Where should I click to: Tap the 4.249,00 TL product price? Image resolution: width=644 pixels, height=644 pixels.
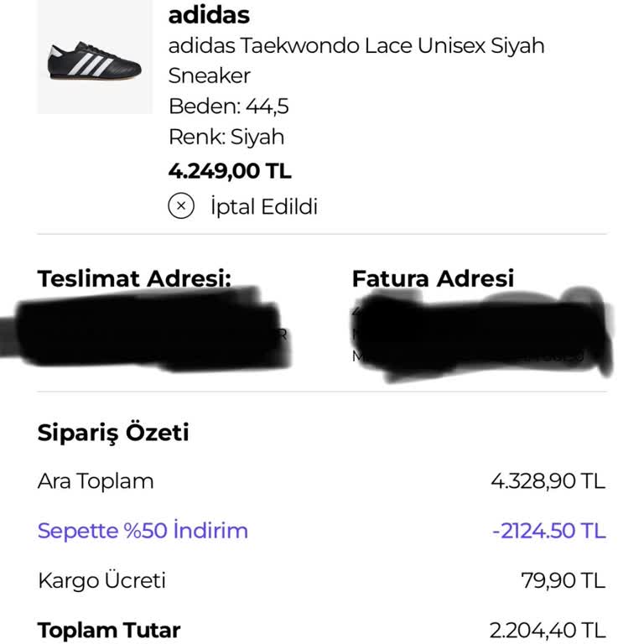tap(230, 171)
